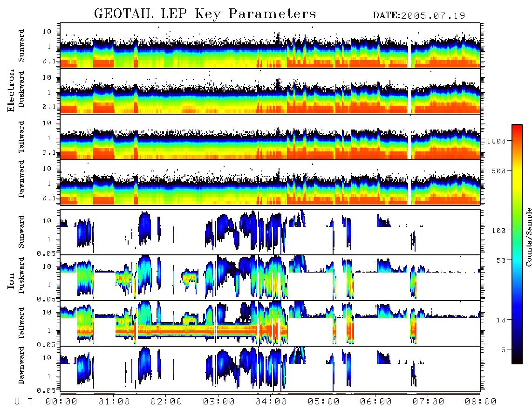The image size is (532, 410).
Task: Click the "5" color bar tick label
Action: (x=503, y=350)
